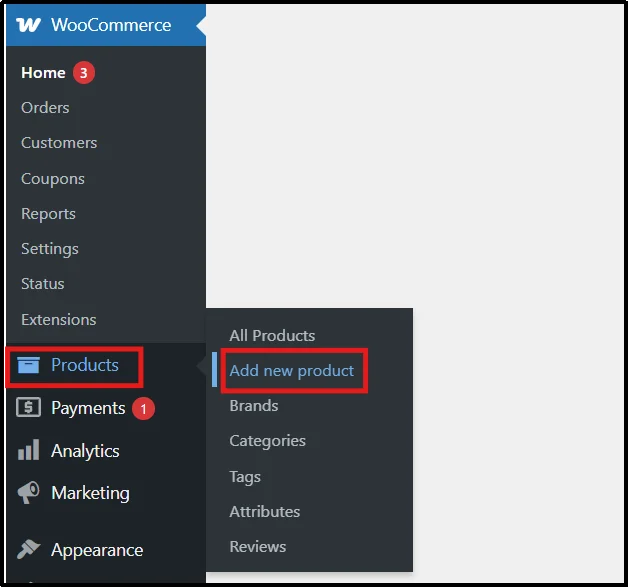Choose All Products from the submenu
The width and height of the screenshot is (628, 587).
[272, 336]
